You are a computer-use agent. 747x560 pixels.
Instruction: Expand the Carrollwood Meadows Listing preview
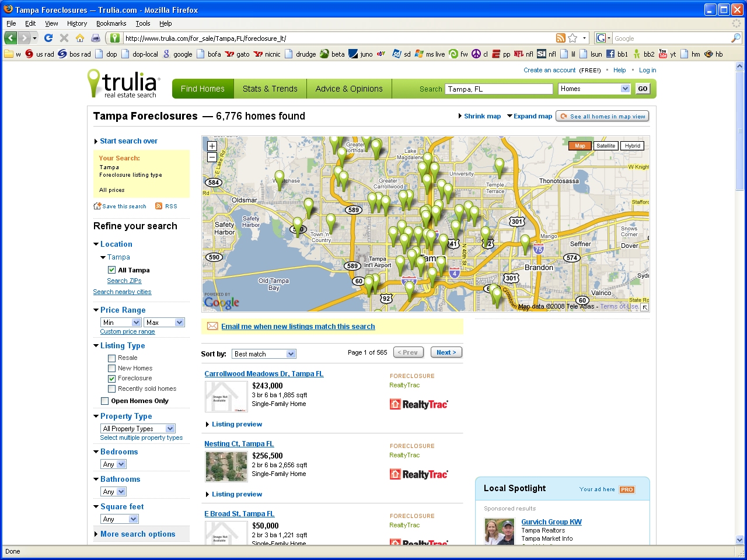(x=237, y=424)
